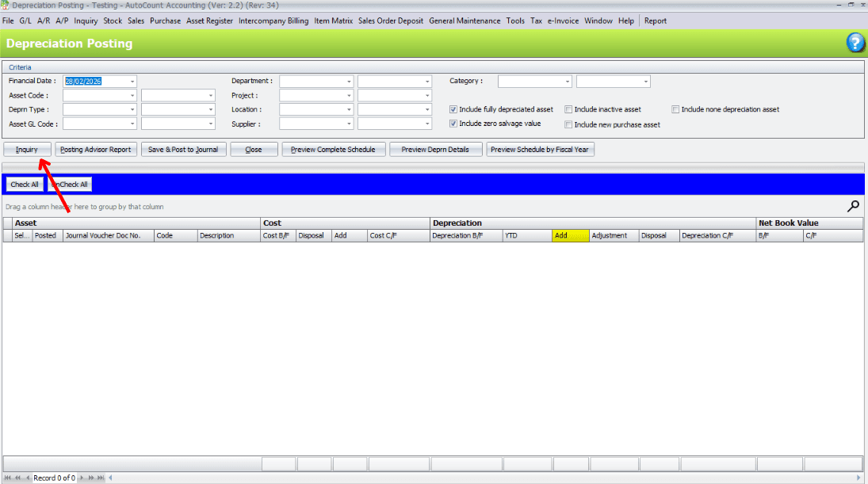Open the General Maintenance menu

point(465,21)
